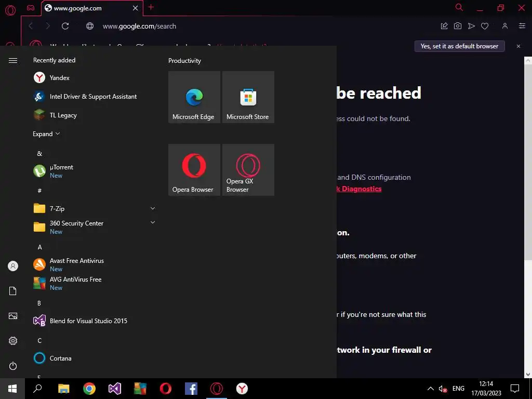Open the user account icon in Start sidebar
The height and width of the screenshot is (399, 532).
coord(13,266)
